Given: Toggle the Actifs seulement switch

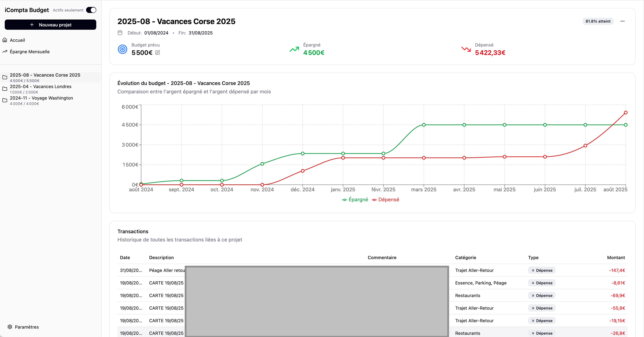Looking at the screenshot, I should [91, 10].
